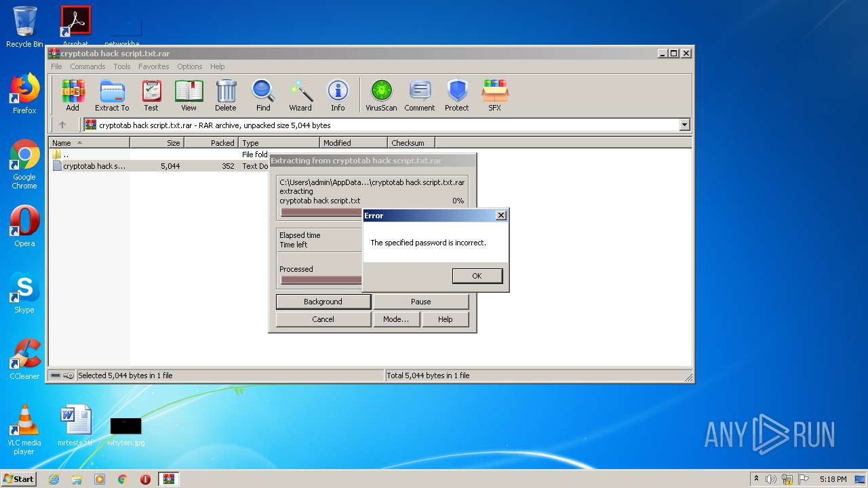Close the Error dialog with X
868x488 pixels.
501,216
